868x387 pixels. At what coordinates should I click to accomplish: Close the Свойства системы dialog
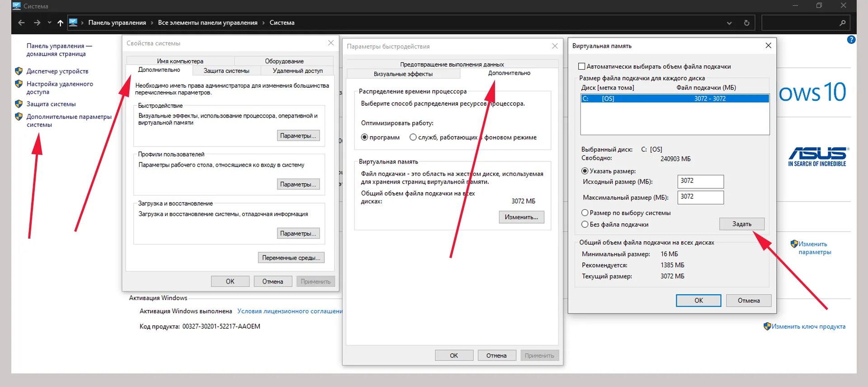pos(331,43)
